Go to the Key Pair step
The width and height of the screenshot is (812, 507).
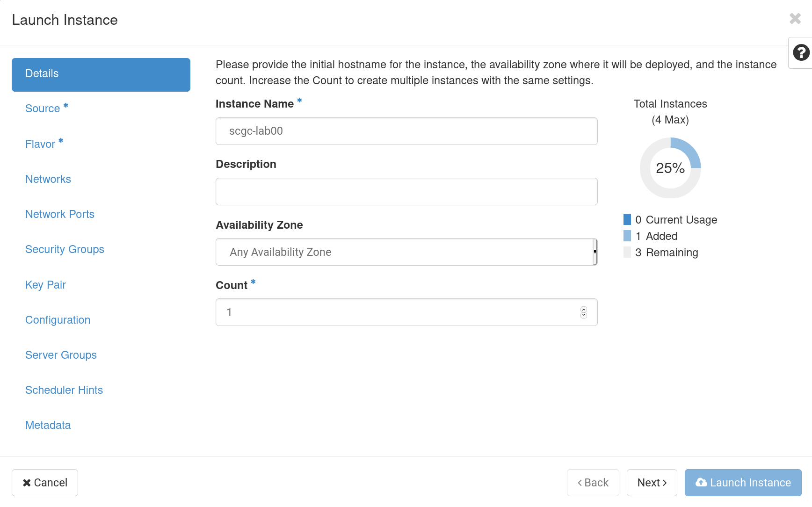(45, 284)
